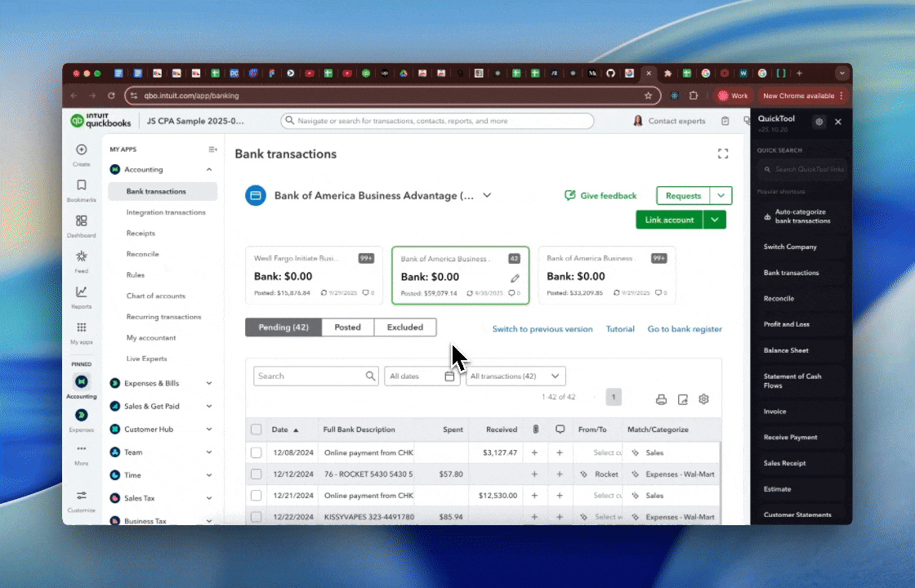Select the 12/08/2024 online payment transaction checkbox
This screenshot has width=915, height=588.
pyautogui.click(x=257, y=452)
